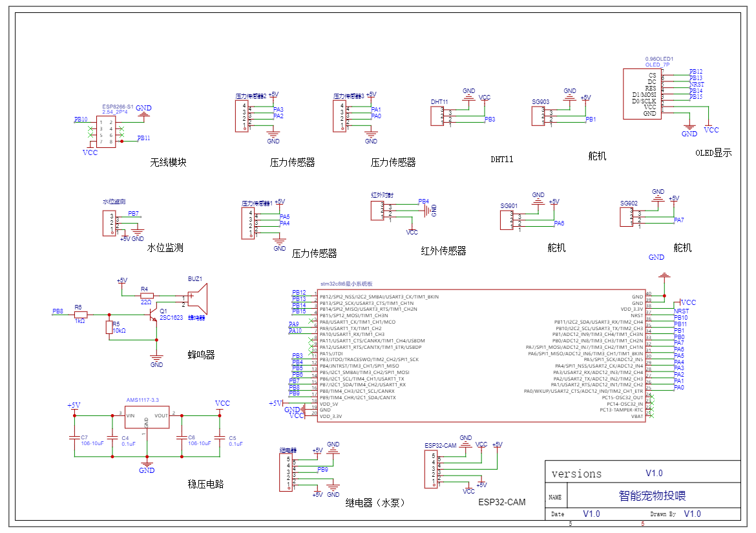The width and height of the screenshot is (756, 533).
Task: Click the +5V symbol above resistor R4
Action: point(122,280)
